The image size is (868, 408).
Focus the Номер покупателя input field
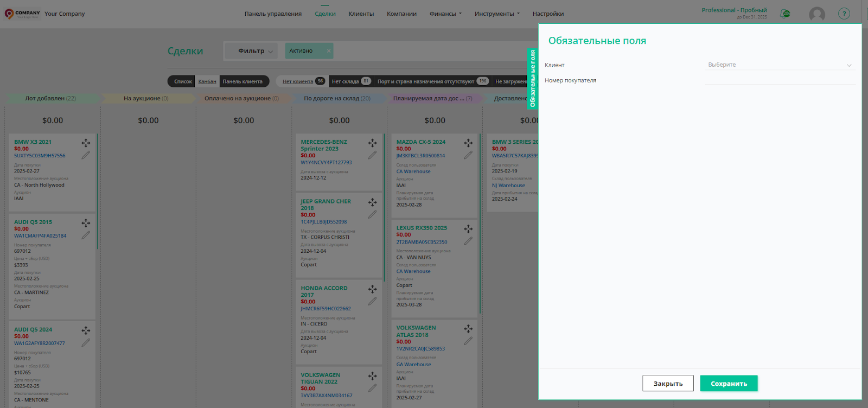tap(780, 80)
